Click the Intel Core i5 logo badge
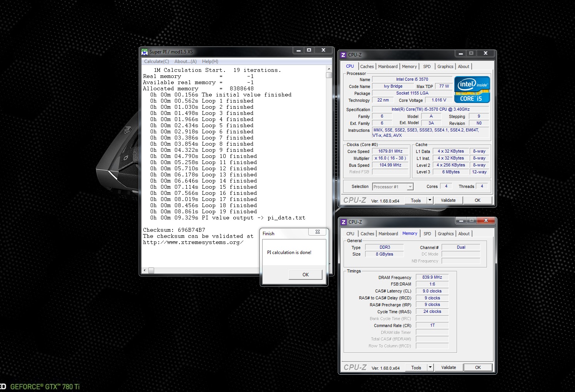 click(x=472, y=89)
